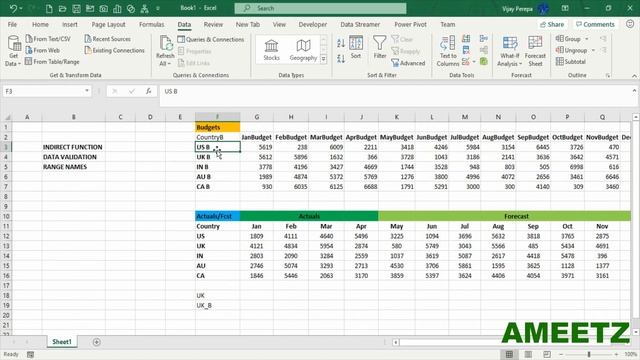Select the Geography data type
The height and width of the screenshot is (360, 640).
pyautogui.click(x=303, y=50)
